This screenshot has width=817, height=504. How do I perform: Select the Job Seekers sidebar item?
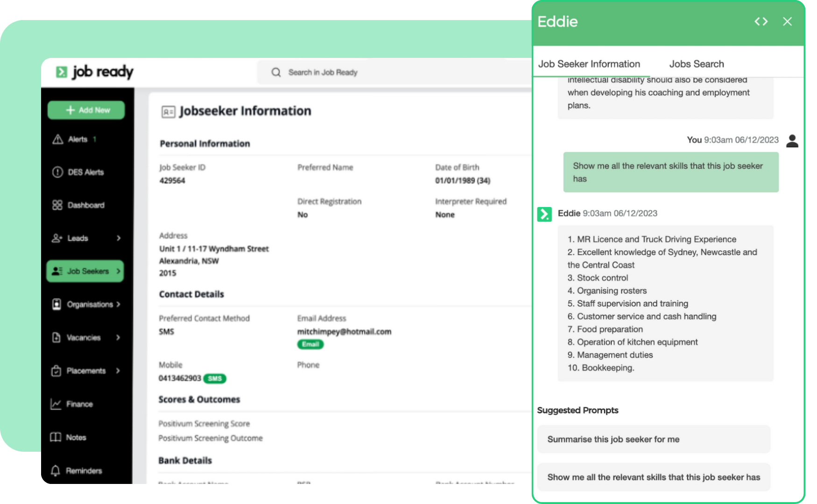point(85,271)
